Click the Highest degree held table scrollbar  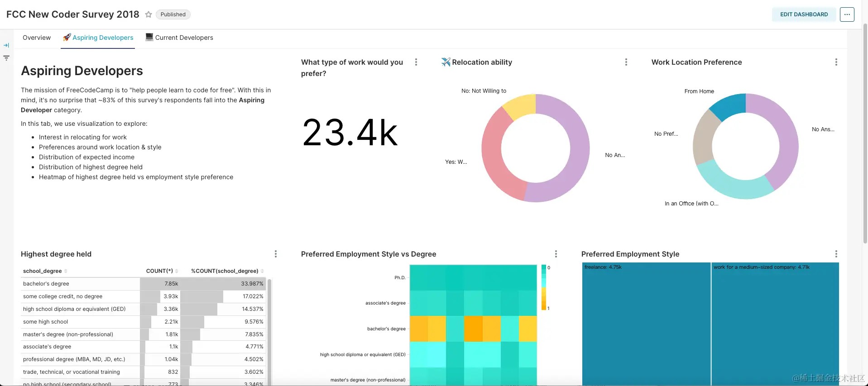click(x=269, y=333)
